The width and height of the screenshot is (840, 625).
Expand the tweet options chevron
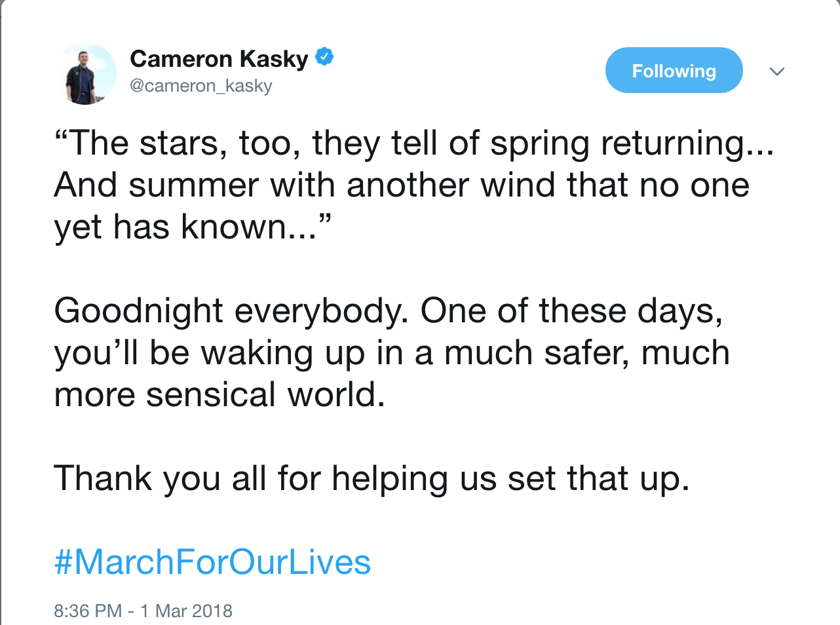pos(777,71)
